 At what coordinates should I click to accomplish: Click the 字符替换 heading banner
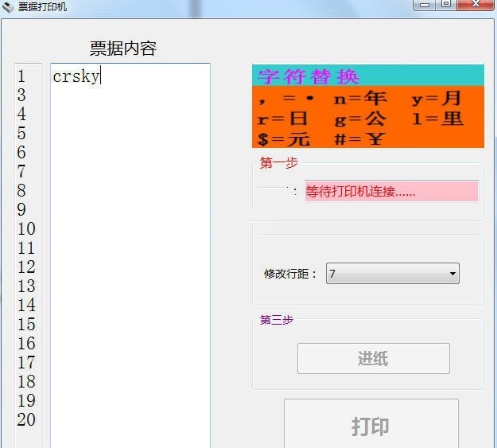coord(368,76)
